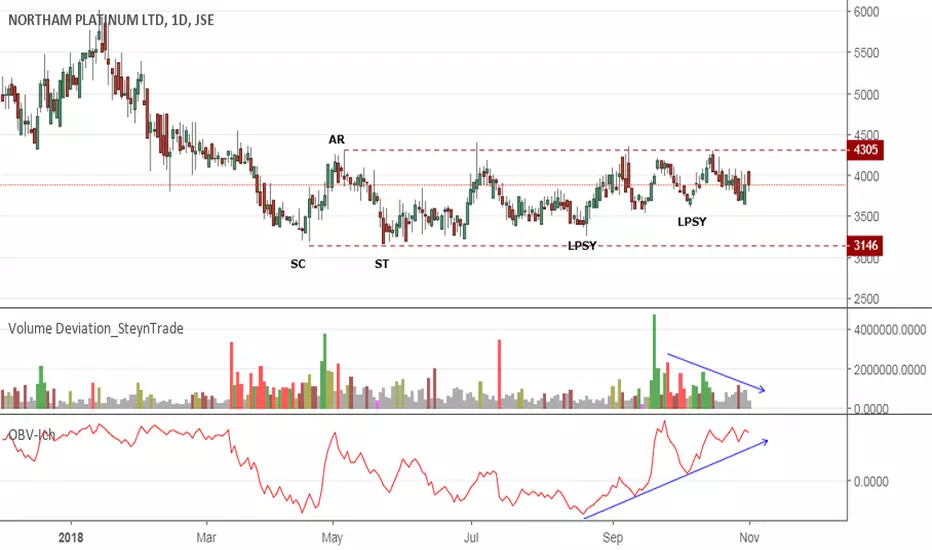The height and width of the screenshot is (550, 932).
Task: Click the 3146 support price tag
Action: tap(865, 245)
